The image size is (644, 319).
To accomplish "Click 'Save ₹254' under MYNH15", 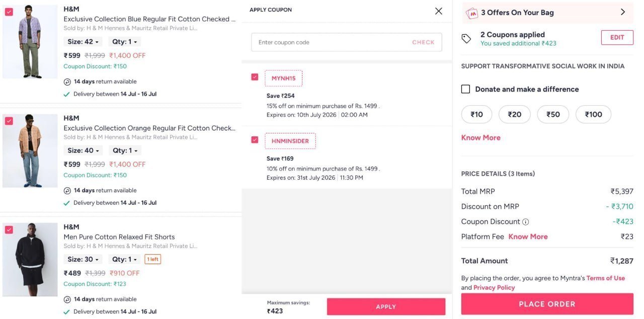I will (x=281, y=96).
